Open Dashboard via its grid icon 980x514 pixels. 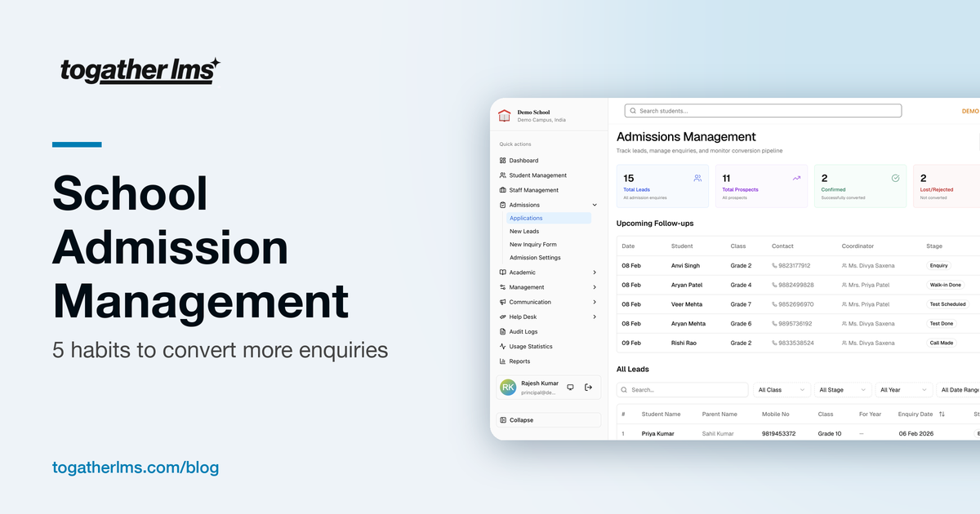pyautogui.click(x=502, y=161)
